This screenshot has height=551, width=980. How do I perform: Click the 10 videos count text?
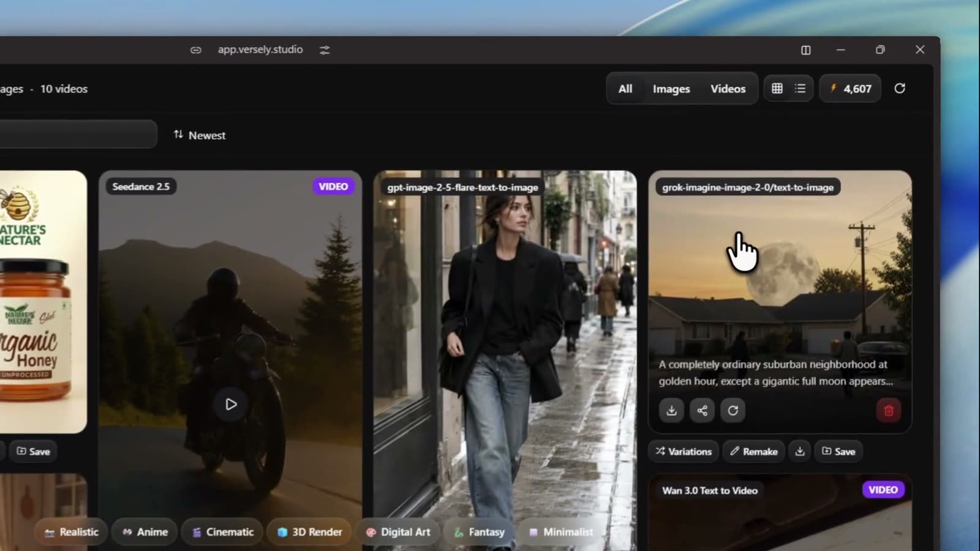pyautogui.click(x=64, y=89)
